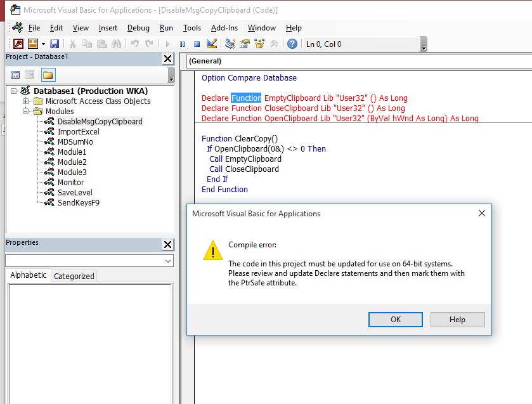Open the File menu
Viewport: 532px width, 404px height.
coord(34,28)
